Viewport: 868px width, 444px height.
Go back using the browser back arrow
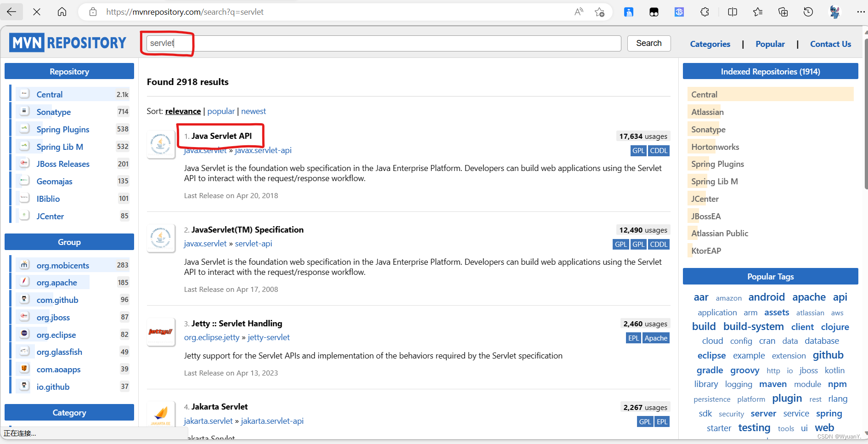point(11,12)
